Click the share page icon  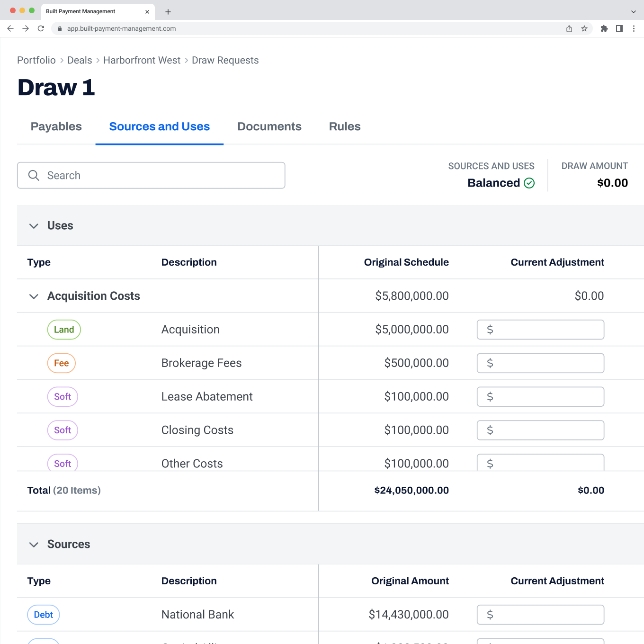pos(569,28)
